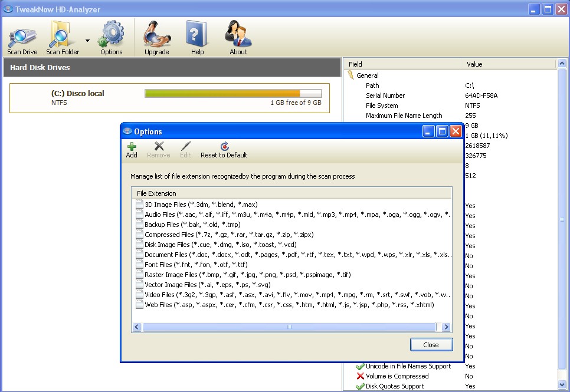This screenshot has width=570, height=392.
Task: Select Document Files extension row
Action: (x=293, y=255)
